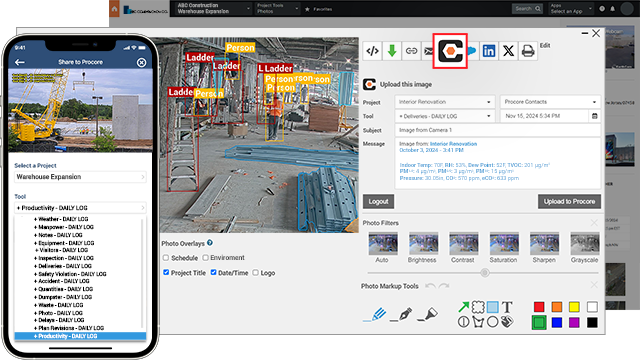The height and width of the screenshot is (360, 640).
Task: Tap the close icon in phone header
Action: (x=141, y=62)
